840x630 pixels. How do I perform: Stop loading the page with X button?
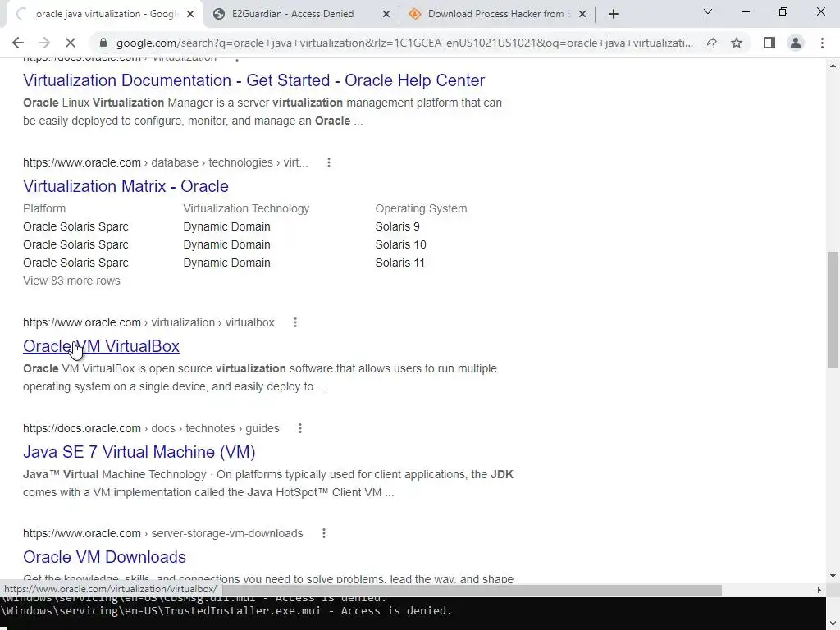[71, 43]
